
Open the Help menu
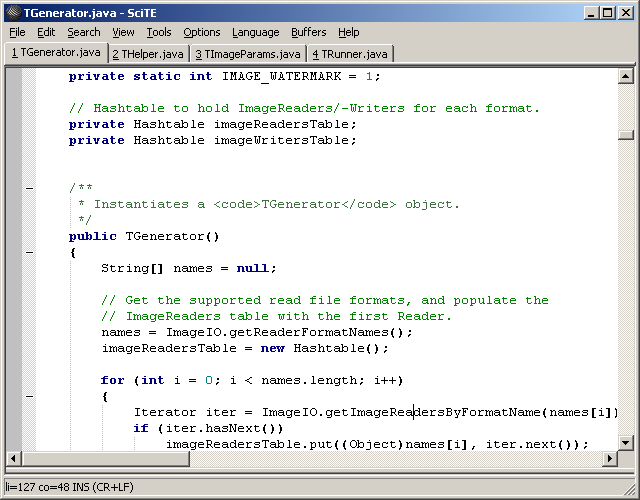tap(349, 32)
